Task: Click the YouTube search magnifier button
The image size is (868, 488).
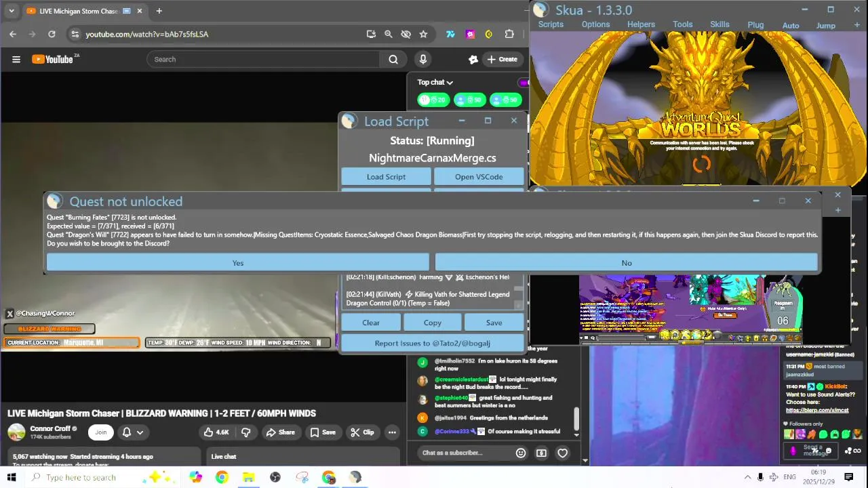Action: 393,59
